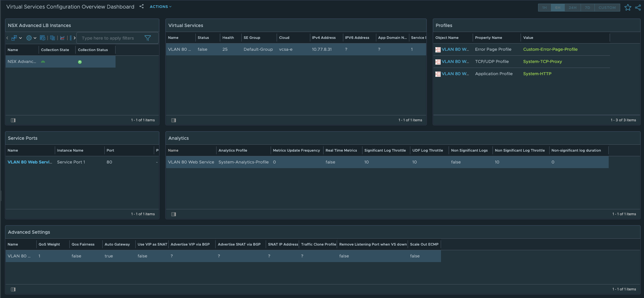
Task: Open VLAN 80 Web Service from Service Ports
Action: coord(29,162)
